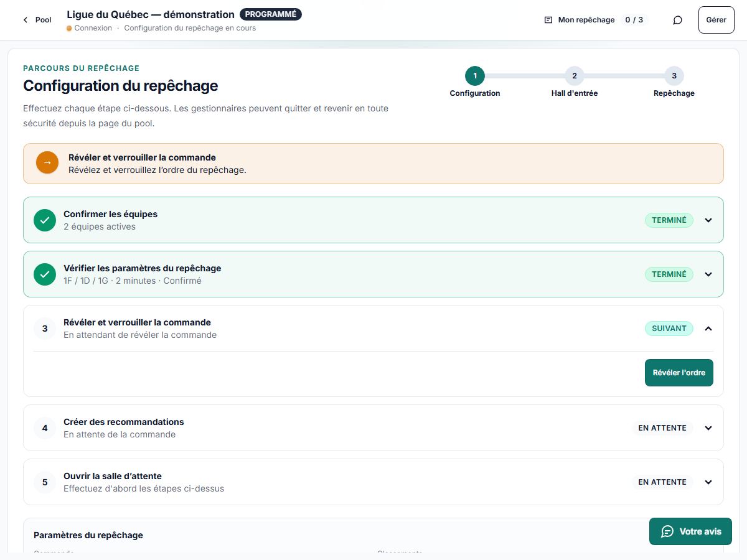Click the Configuration du repêchage en cours text
This screenshot has width=747, height=560.
click(190, 28)
